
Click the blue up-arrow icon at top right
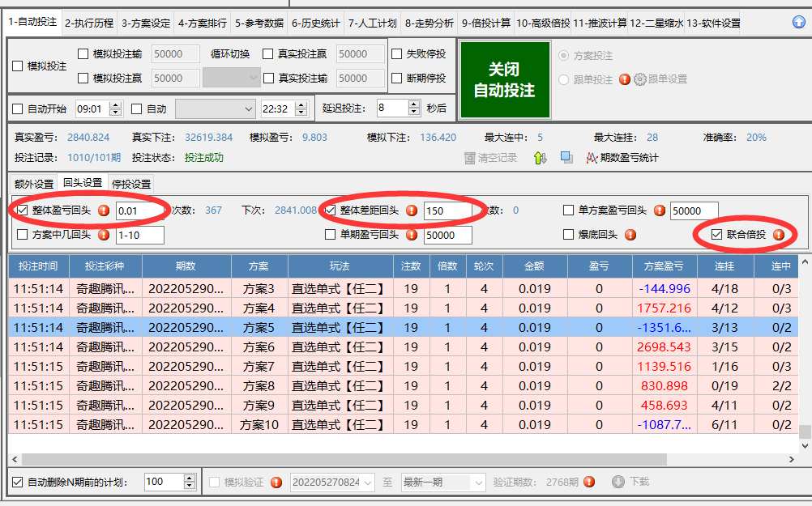coord(798,23)
